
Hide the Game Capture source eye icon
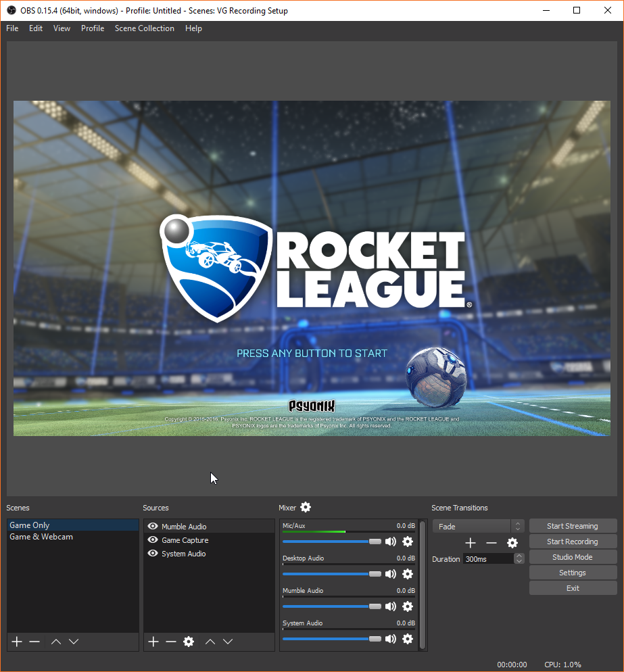pos(153,539)
